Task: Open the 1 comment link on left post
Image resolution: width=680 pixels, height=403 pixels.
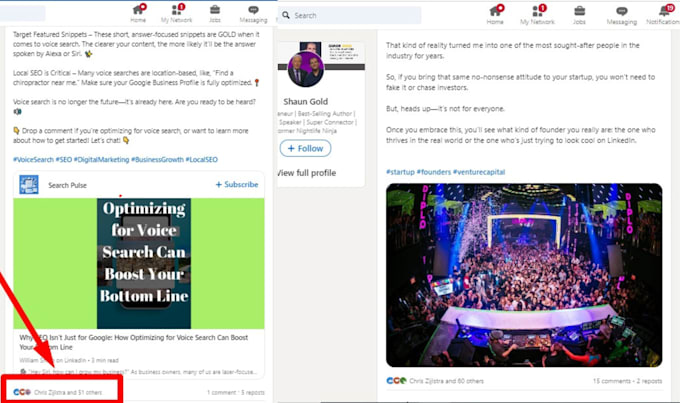Action: 221,393
